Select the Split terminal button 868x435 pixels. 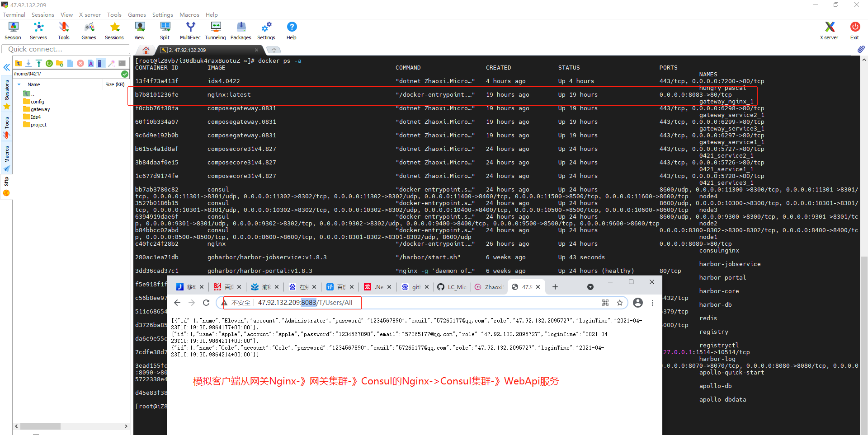(x=165, y=31)
